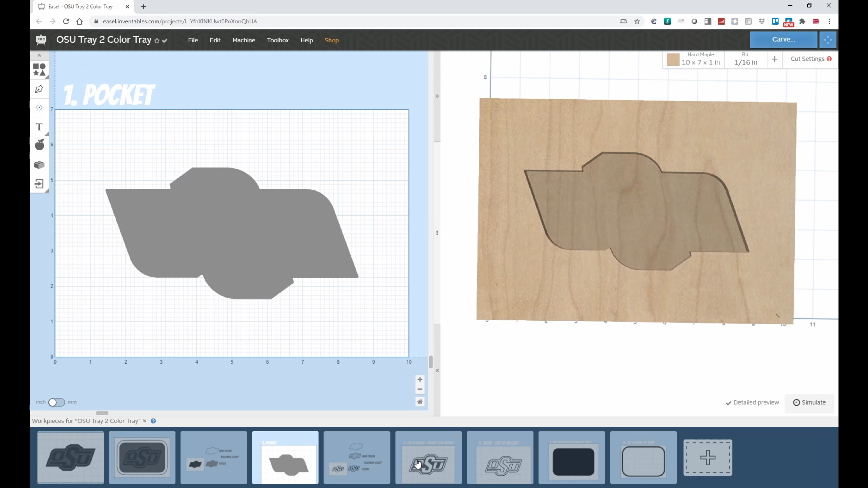
Task: Open the Toolbox menu
Action: point(277,40)
